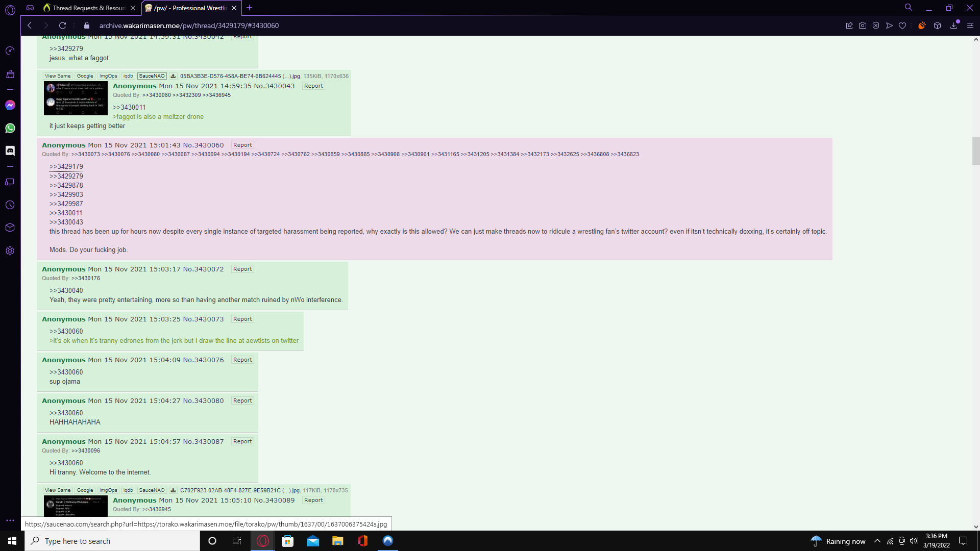Report post No.3430072
This screenshot has height=551, width=980.
(x=242, y=269)
